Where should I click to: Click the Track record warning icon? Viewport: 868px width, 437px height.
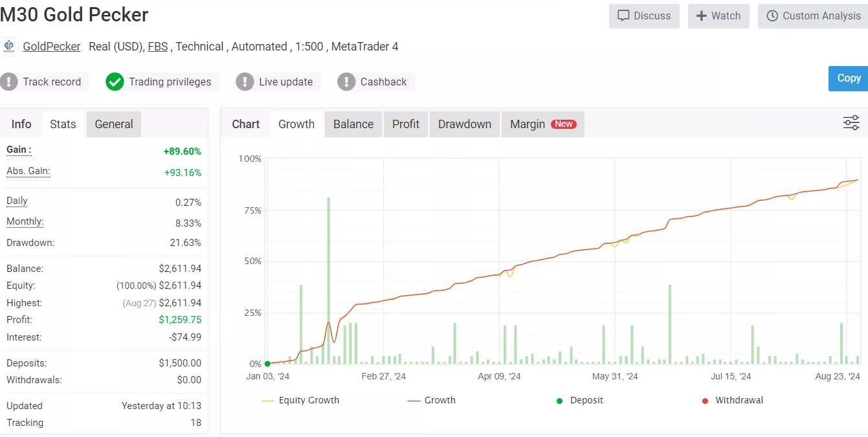click(9, 82)
